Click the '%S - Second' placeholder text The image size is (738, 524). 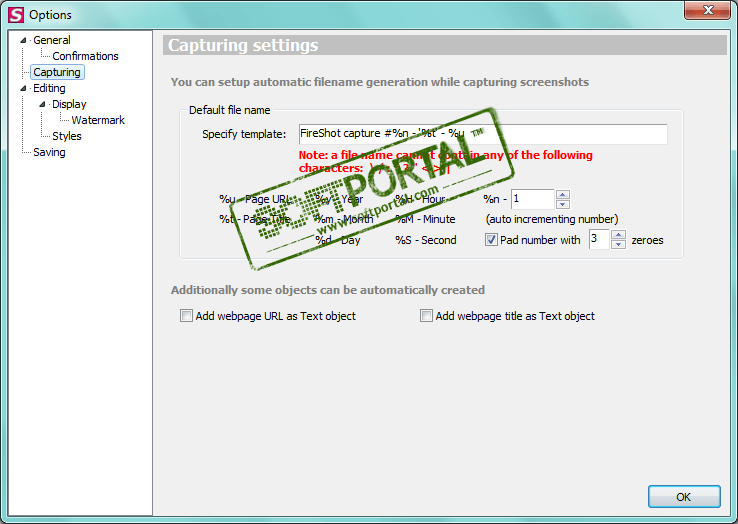pyautogui.click(x=426, y=240)
